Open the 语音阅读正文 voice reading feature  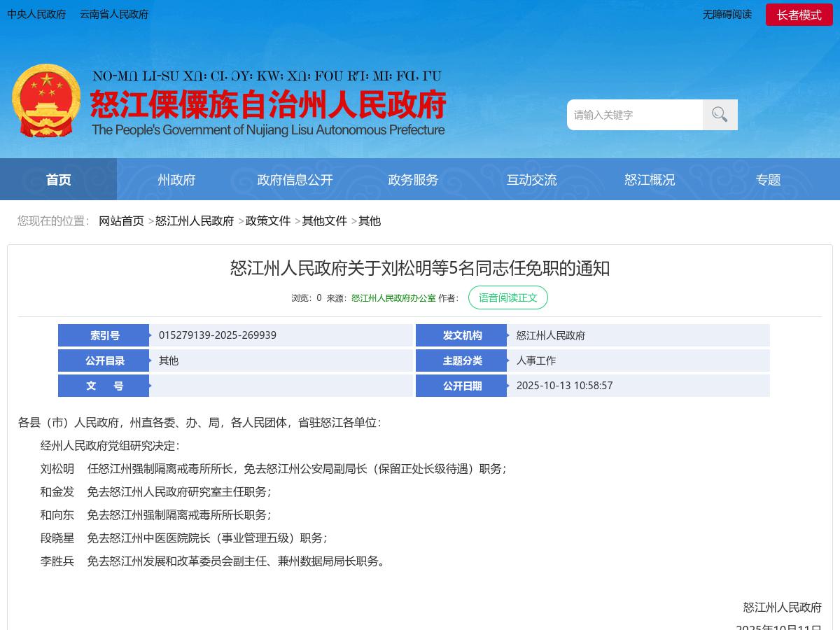(x=508, y=297)
